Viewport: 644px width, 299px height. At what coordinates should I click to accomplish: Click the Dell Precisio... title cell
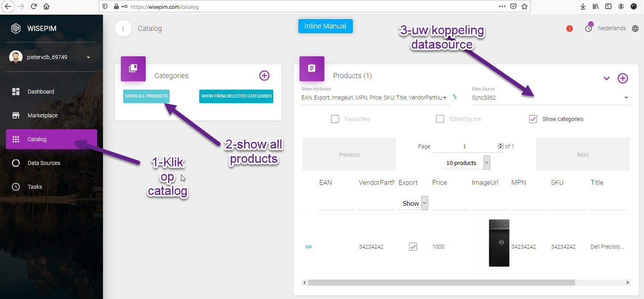coord(607,247)
